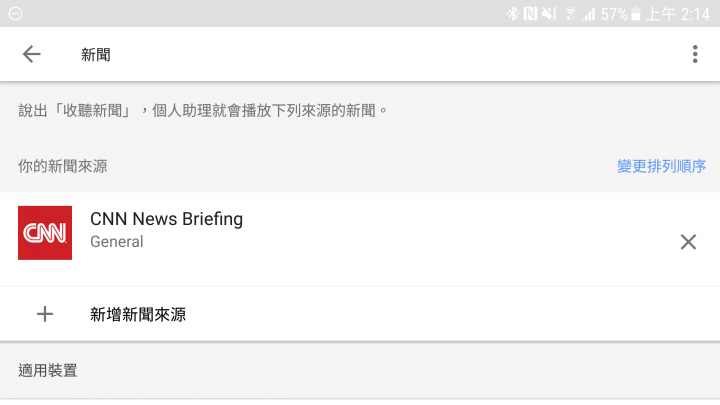The height and width of the screenshot is (405, 720).
Task: Go back using the arrow icon
Action: pos(32,54)
